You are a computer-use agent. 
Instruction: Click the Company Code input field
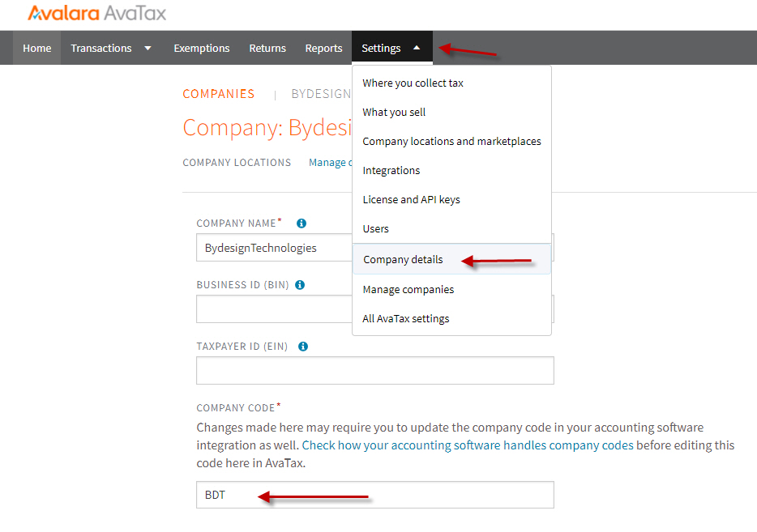click(374, 495)
